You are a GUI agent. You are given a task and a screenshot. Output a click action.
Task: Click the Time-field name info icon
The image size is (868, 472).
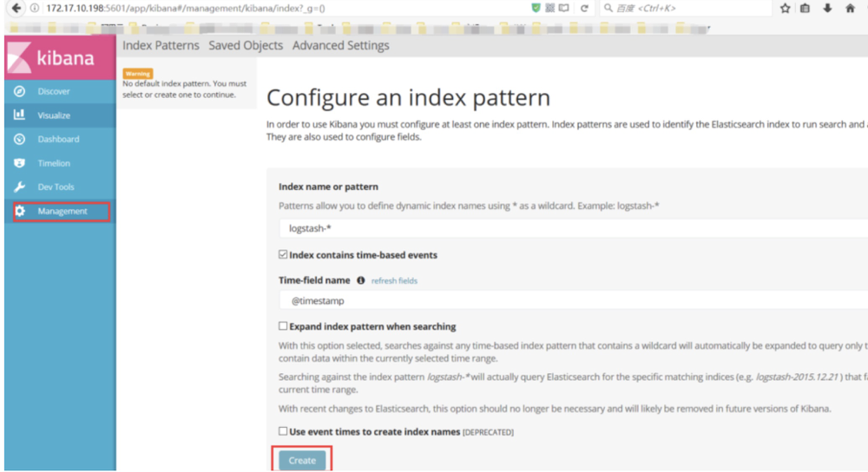(x=361, y=280)
